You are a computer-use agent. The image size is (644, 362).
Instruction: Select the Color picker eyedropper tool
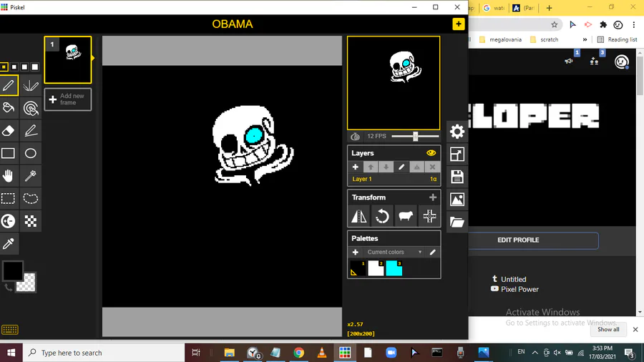[8, 243]
